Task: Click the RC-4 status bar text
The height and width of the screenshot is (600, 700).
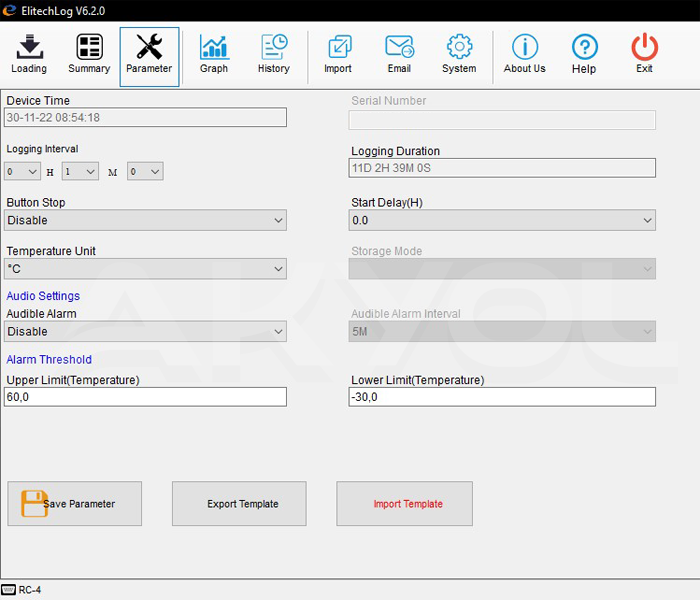Action: pyautogui.click(x=29, y=590)
